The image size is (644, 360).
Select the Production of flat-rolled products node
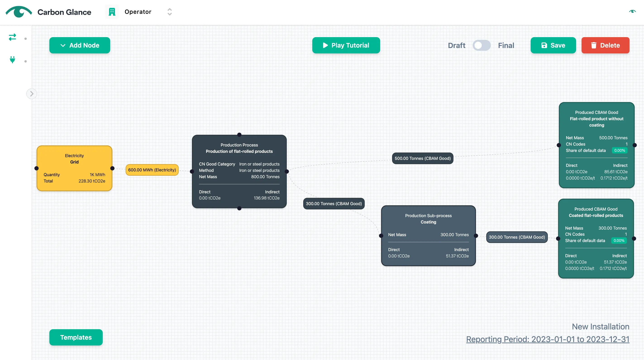[x=239, y=171]
